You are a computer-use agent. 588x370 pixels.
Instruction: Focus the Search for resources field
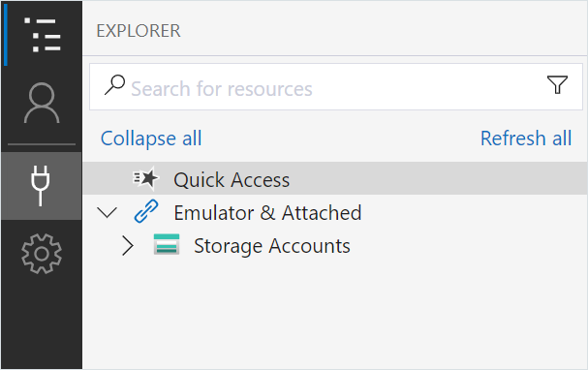pyautogui.click(x=335, y=87)
